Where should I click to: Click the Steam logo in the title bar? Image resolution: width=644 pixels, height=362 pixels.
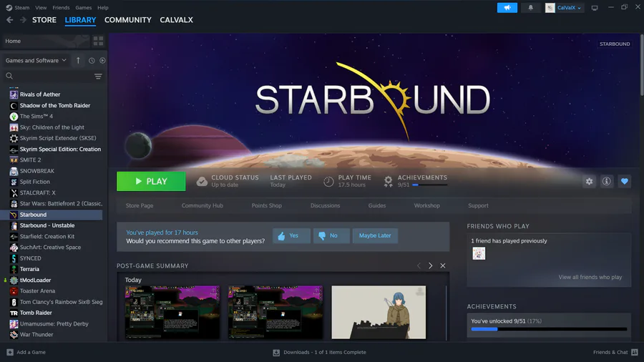[9, 7]
